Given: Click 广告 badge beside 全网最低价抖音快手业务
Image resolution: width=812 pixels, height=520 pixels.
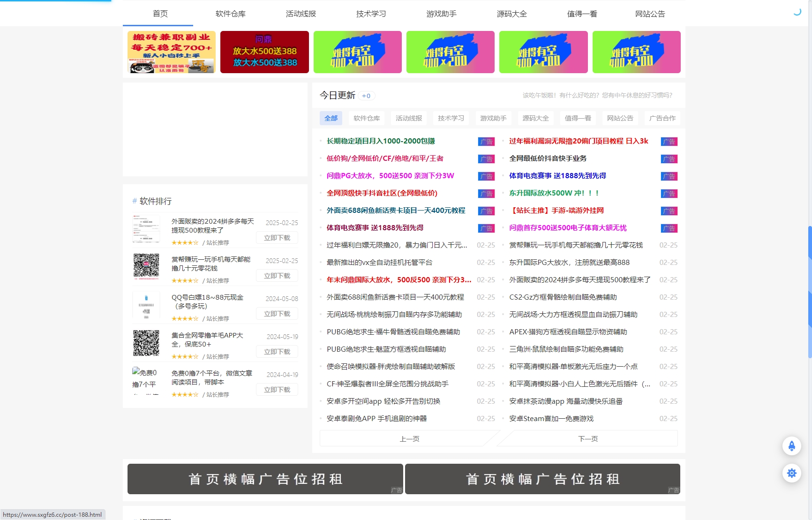Looking at the screenshot, I should (x=669, y=159).
